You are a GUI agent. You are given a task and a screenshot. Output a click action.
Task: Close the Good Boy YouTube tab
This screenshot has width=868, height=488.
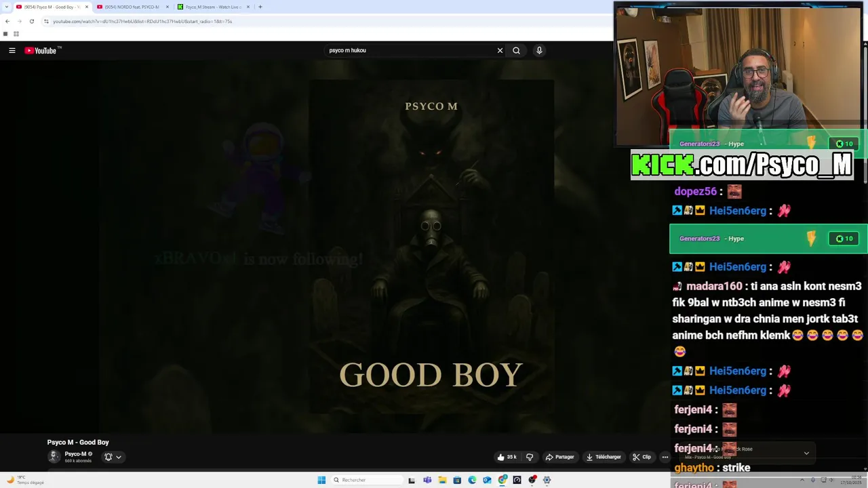point(86,7)
